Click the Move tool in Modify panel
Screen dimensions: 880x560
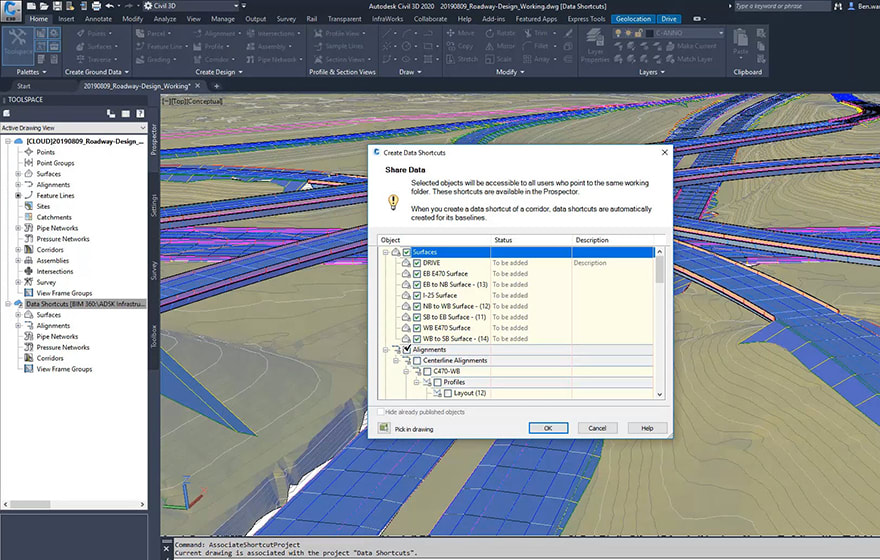pyautogui.click(x=460, y=33)
